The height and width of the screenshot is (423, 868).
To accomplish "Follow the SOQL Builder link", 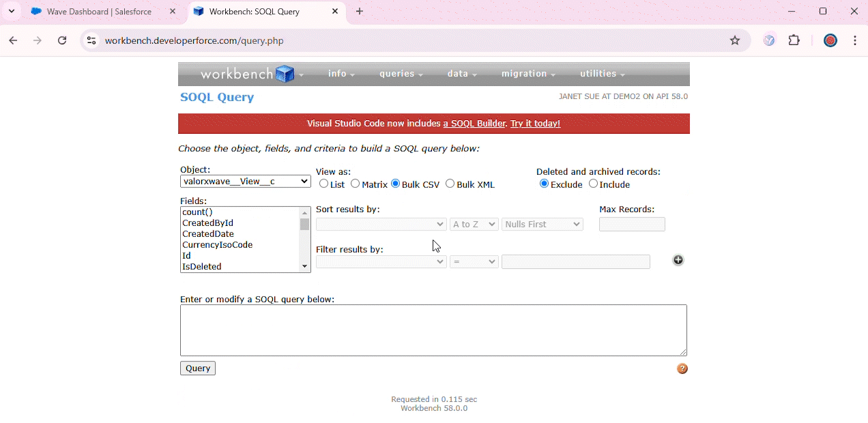I will [474, 123].
